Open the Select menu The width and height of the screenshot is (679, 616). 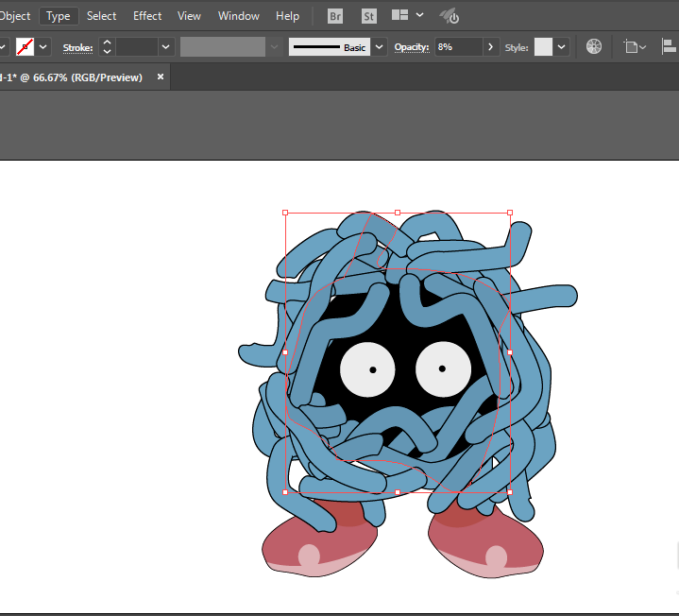pyautogui.click(x=101, y=16)
